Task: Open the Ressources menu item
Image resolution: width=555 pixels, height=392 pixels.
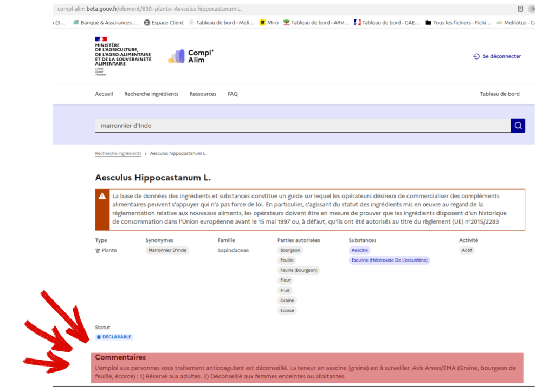Action: (x=203, y=94)
